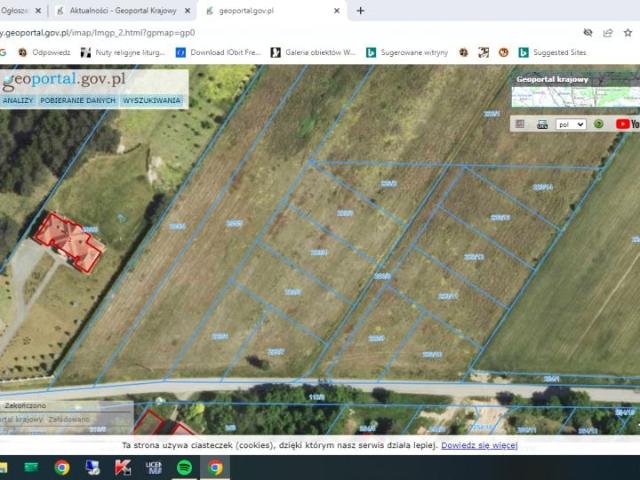
Task: Click the print map icon
Action: point(542,124)
